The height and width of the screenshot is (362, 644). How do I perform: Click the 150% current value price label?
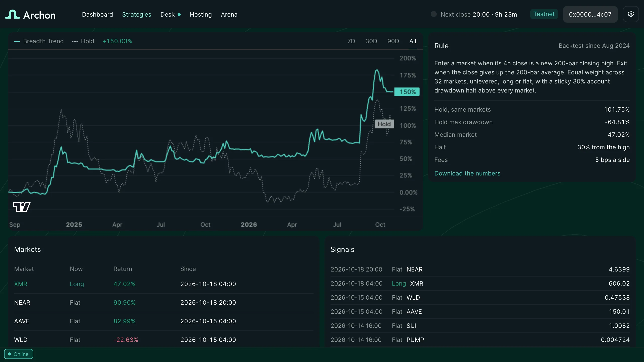tap(407, 92)
